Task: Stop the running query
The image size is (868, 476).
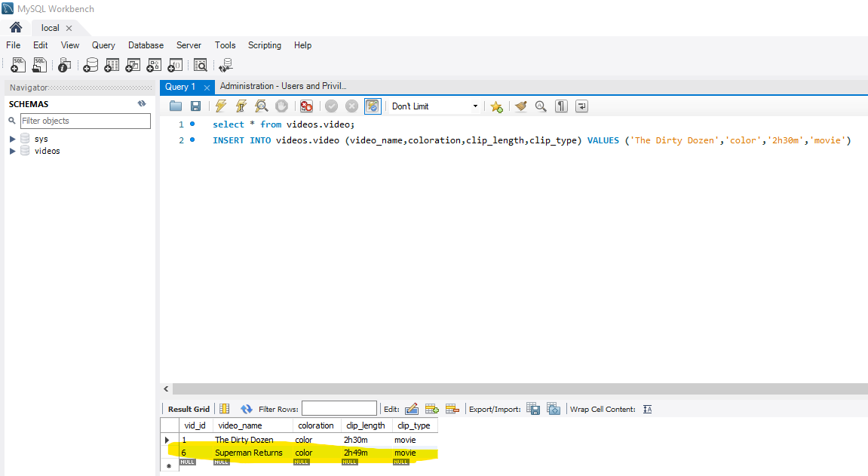Action: point(282,106)
